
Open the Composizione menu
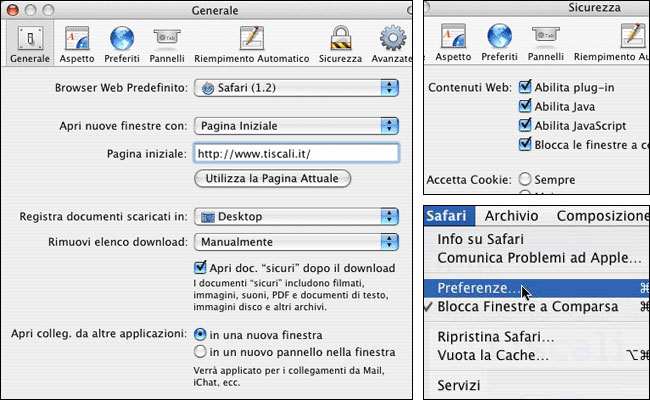click(603, 216)
